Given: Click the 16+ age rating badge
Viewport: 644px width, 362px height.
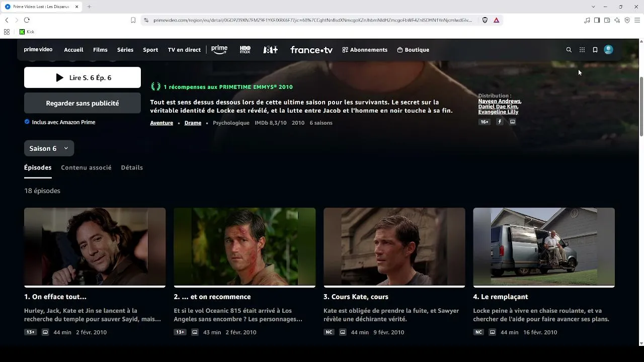Looking at the screenshot, I should 484,122.
